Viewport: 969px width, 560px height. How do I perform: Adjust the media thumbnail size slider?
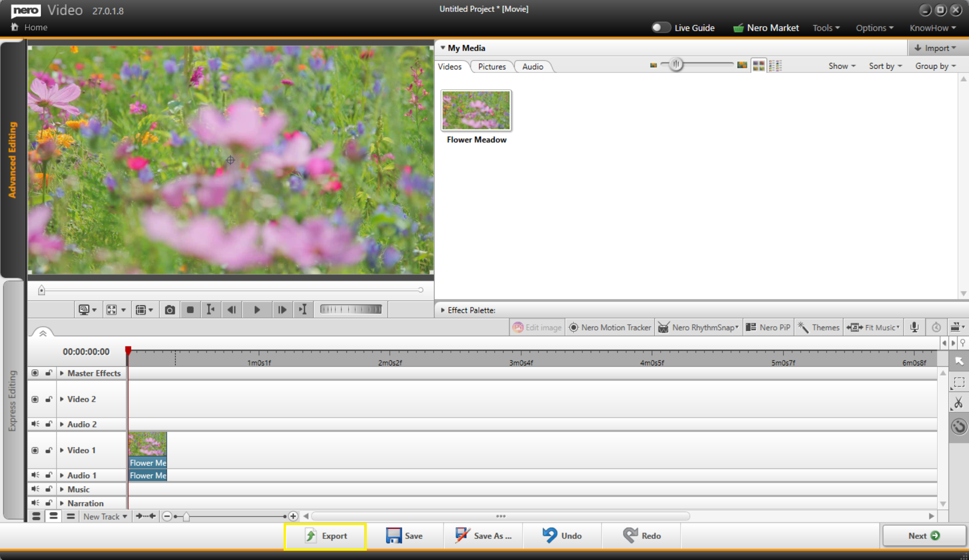pyautogui.click(x=676, y=65)
